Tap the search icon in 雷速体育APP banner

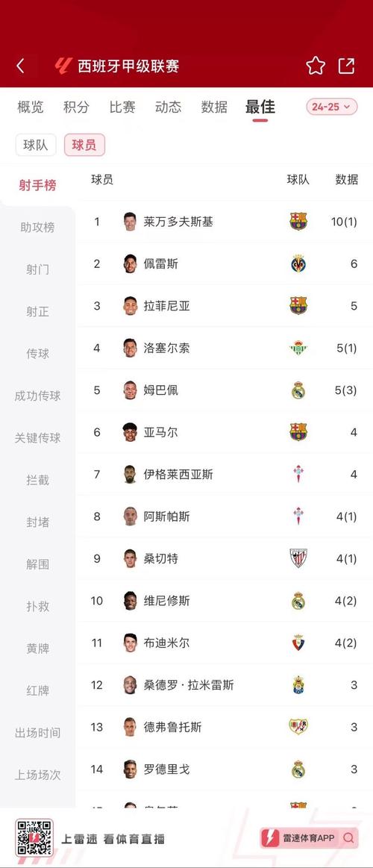tap(348, 838)
